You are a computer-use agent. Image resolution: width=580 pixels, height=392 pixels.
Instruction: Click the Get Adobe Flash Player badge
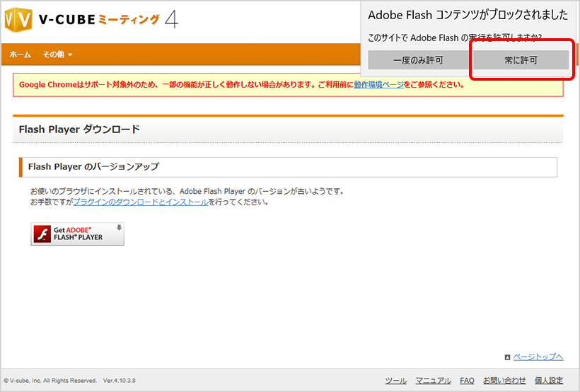tap(77, 234)
